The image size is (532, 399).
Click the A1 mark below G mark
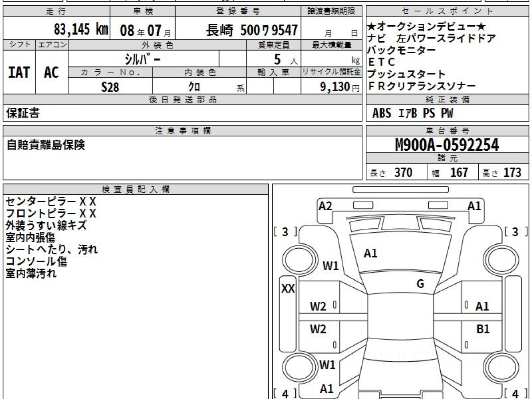[x=482, y=306]
